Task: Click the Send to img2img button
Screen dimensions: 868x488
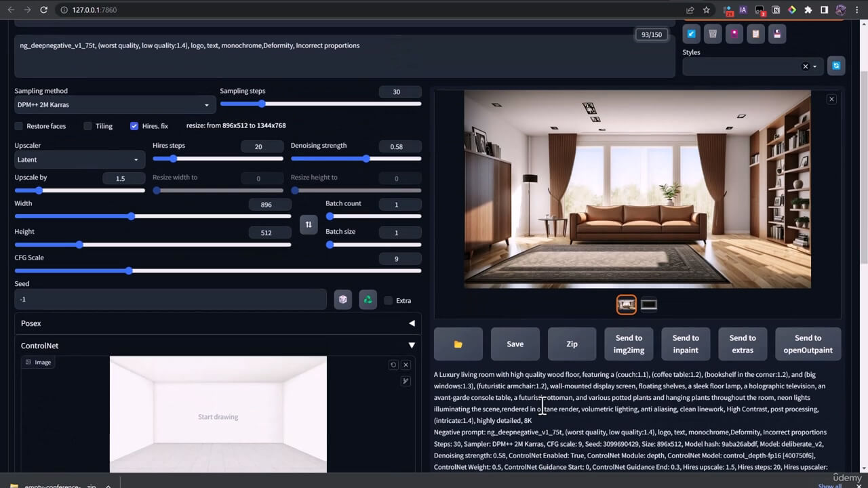Action: tap(629, 344)
